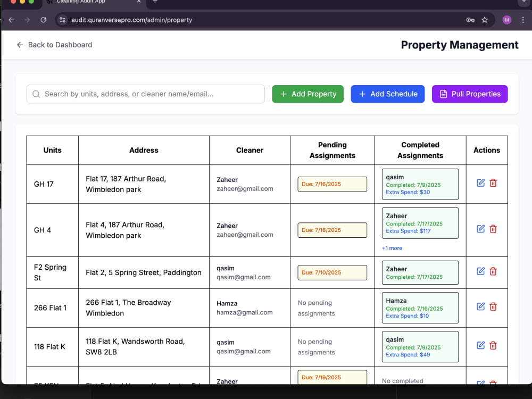Click zaheer@gmail.com in the GH 17 row
This screenshot has height=399, width=532.
(245, 189)
